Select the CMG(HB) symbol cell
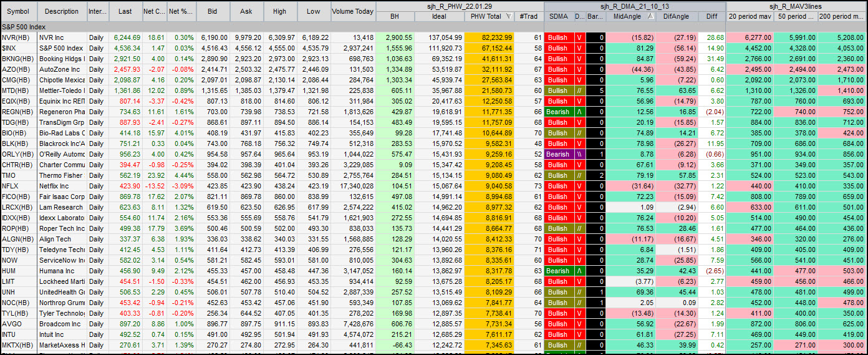 click(19, 80)
